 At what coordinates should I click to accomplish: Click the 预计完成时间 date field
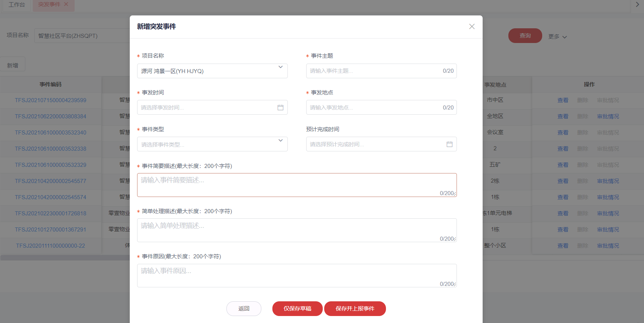pyautogui.click(x=381, y=144)
